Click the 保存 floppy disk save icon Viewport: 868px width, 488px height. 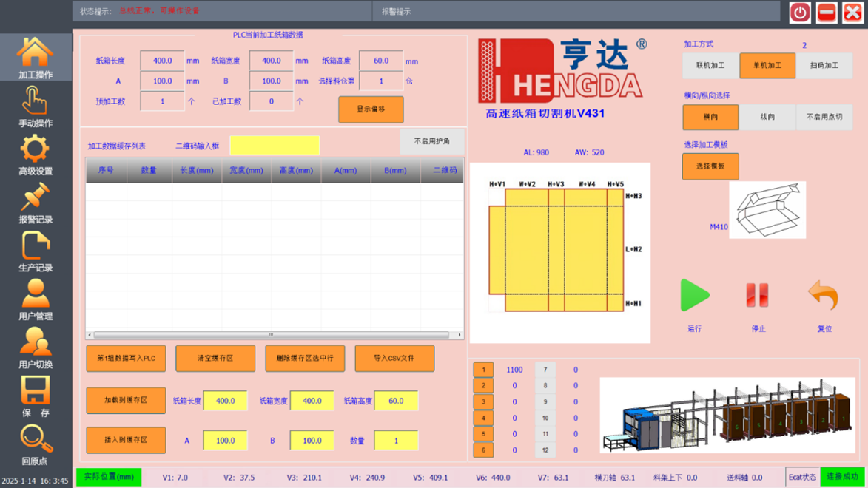pos(35,393)
